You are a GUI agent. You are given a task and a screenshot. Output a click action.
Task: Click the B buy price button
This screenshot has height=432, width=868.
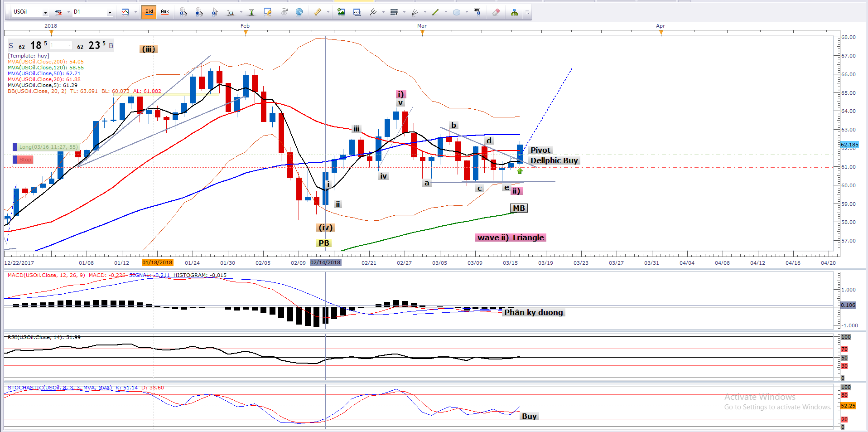point(111,46)
